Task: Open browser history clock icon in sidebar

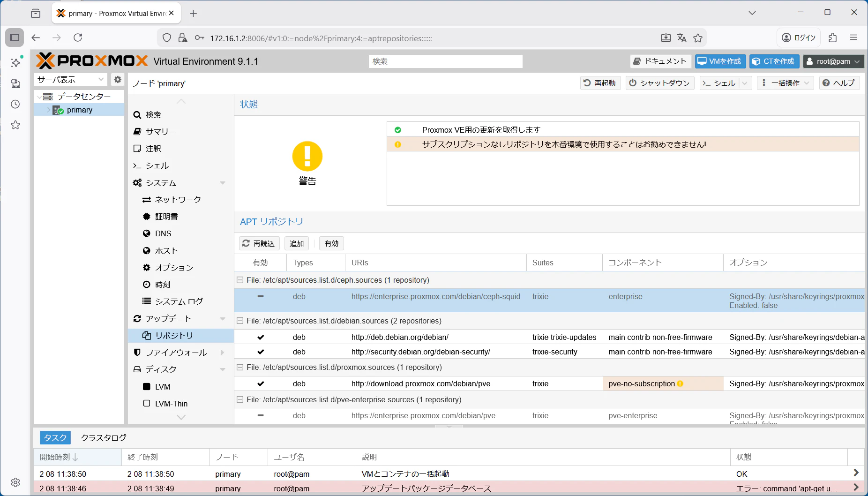Action: [15, 104]
